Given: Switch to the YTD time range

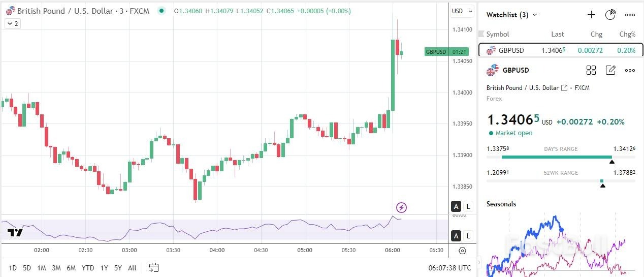Looking at the screenshot, I should 88,268.
